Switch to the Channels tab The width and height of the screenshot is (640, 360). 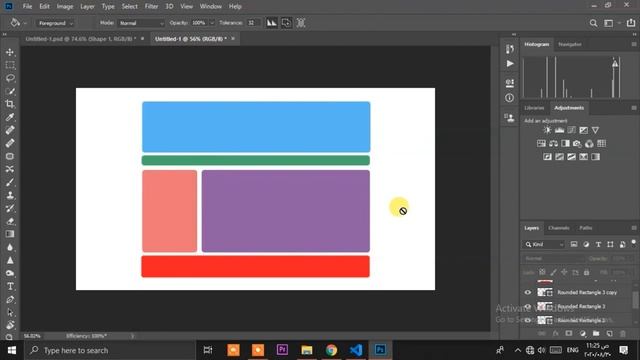(x=559, y=228)
